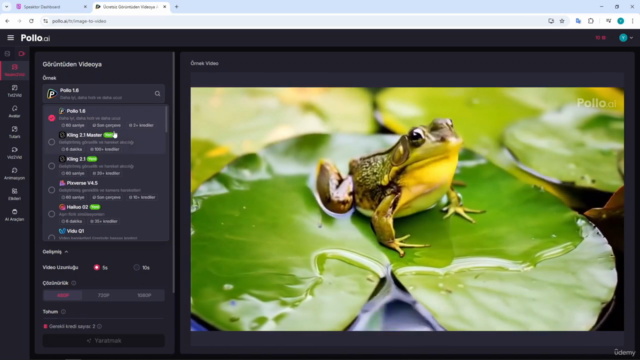
Task: Click the Pollo 1.6 logo in selector box
Action: [51, 94]
